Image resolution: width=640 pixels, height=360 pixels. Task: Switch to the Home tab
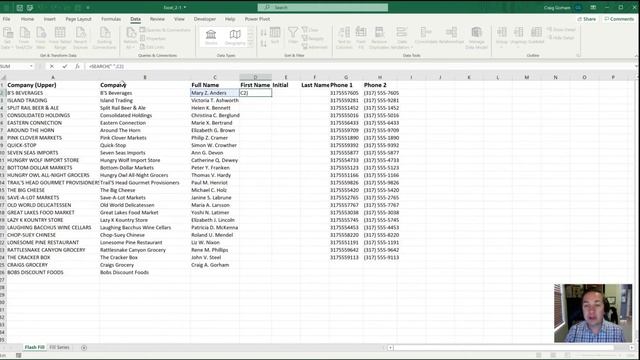point(27,19)
